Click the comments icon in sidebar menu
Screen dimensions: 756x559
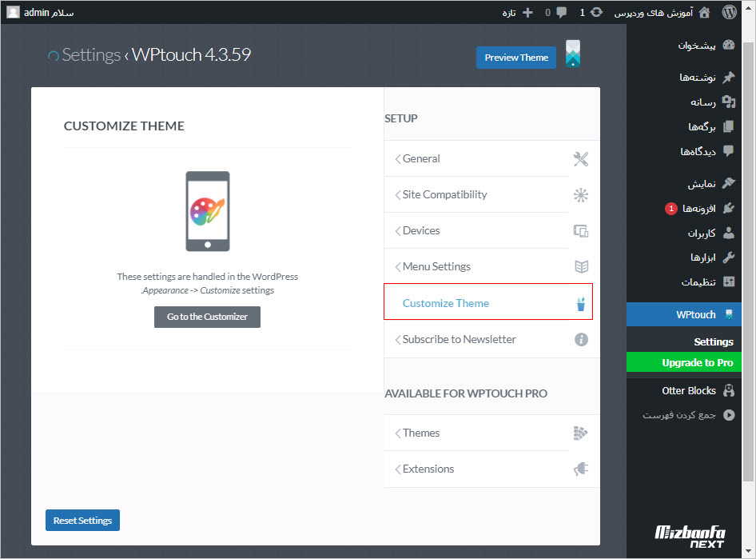[729, 151]
